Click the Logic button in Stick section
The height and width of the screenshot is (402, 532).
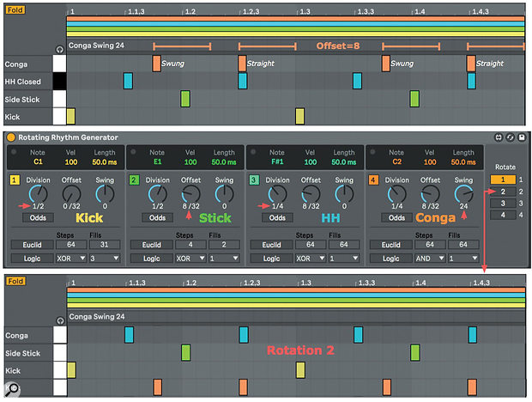152,259
